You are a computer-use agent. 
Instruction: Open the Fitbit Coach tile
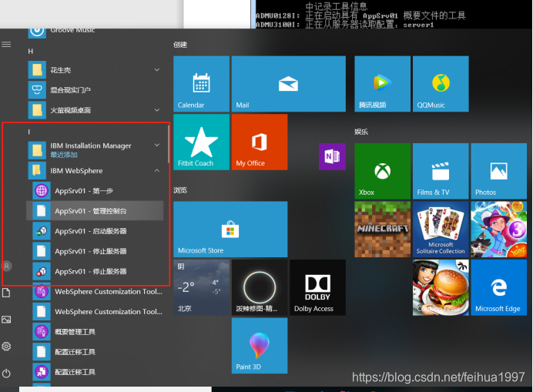(x=201, y=142)
